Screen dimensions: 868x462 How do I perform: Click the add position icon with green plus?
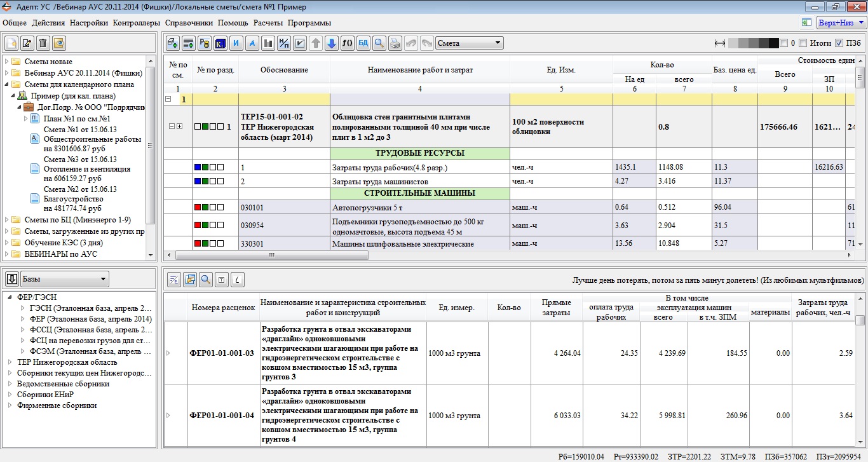[173, 43]
